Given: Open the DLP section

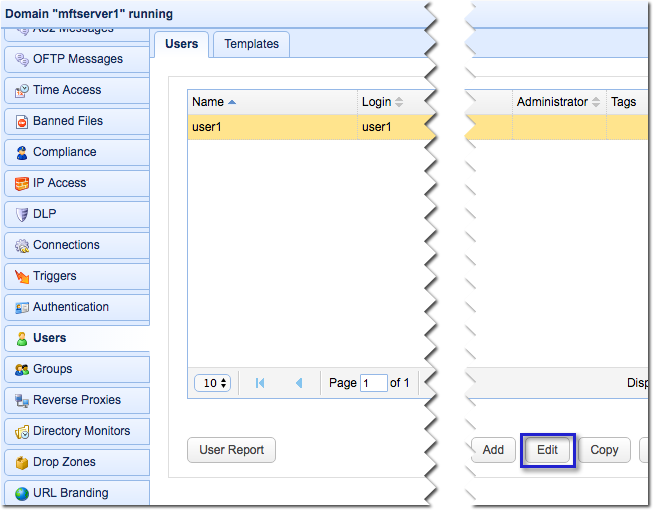Looking at the screenshot, I should coord(77,214).
